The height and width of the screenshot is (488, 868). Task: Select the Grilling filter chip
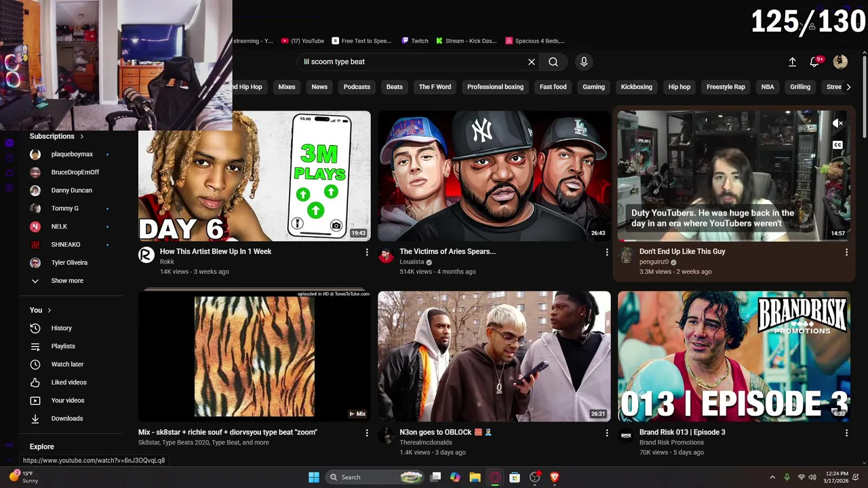[800, 87]
